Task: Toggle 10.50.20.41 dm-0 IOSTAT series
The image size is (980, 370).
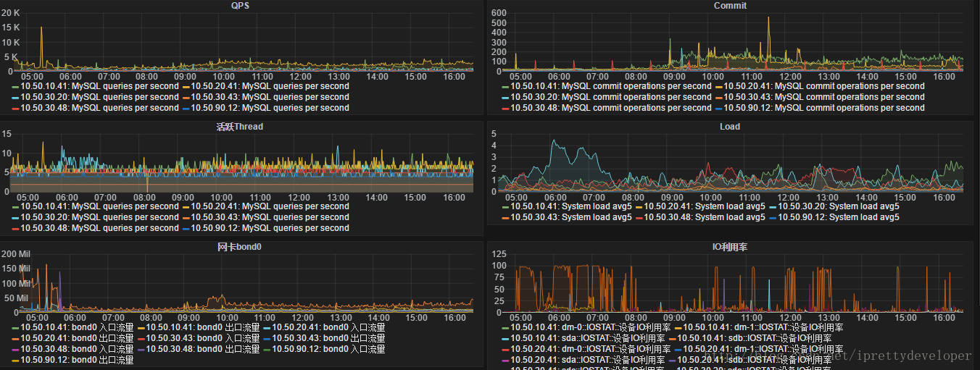Action: [x=586, y=348]
